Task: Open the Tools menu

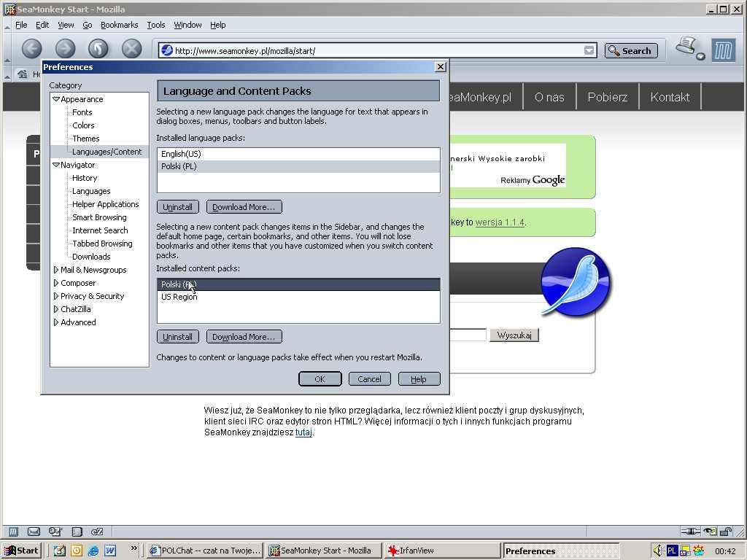Action: click(x=156, y=25)
